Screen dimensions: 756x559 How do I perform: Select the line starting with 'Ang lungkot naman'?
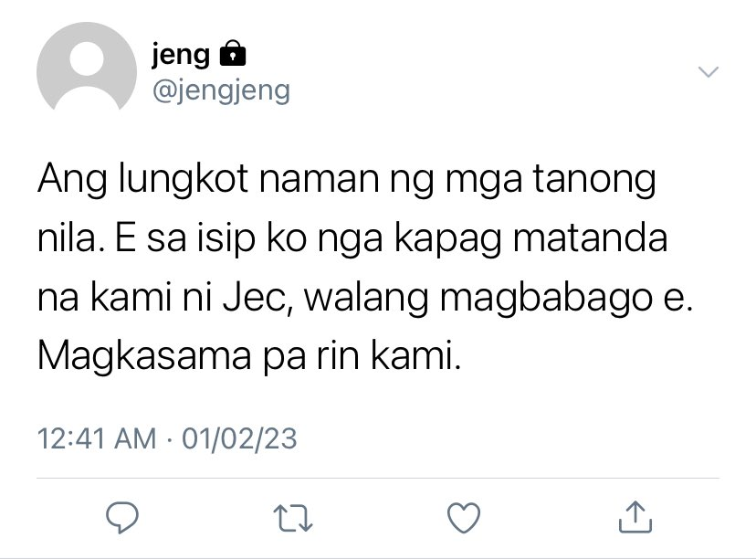tap(346, 180)
